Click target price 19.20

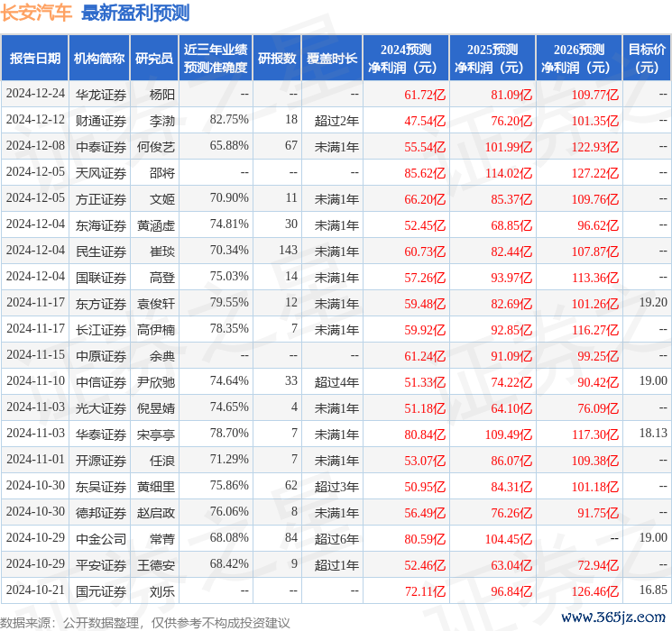tap(653, 303)
